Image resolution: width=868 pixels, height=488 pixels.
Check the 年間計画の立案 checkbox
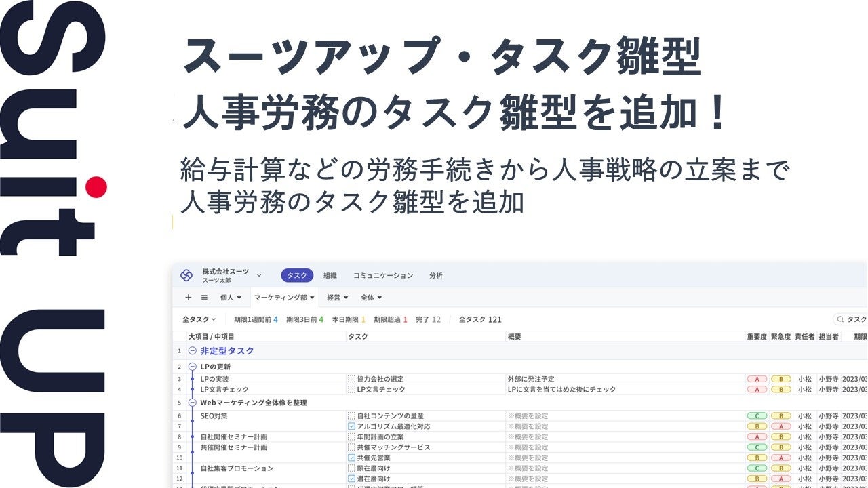pos(351,437)
